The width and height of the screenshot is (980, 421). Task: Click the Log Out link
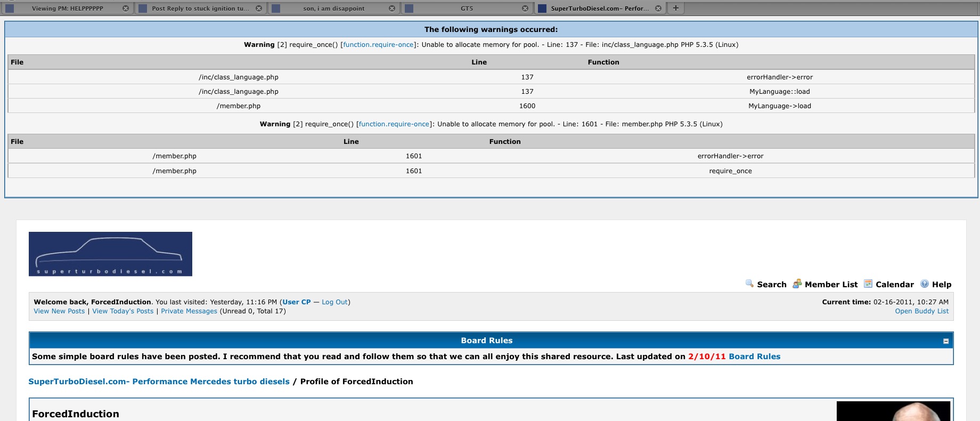click(334, 302)
